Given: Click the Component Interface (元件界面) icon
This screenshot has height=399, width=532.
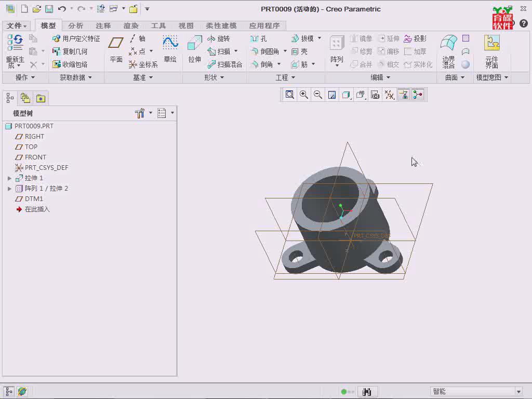Looking at the screenshot, I should click(x=491, y=51).
